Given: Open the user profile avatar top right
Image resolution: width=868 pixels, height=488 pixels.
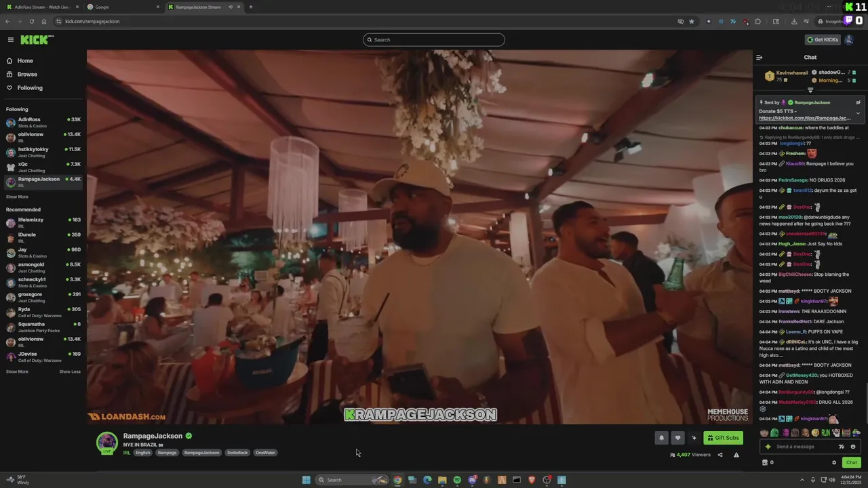Looking at the screenshot, I should click(849, 40).
